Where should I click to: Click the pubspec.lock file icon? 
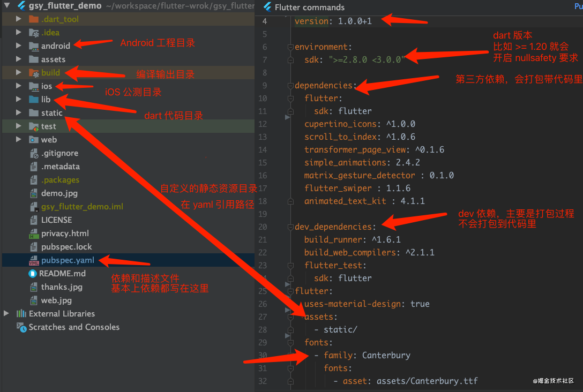click(x=34, y=247)
